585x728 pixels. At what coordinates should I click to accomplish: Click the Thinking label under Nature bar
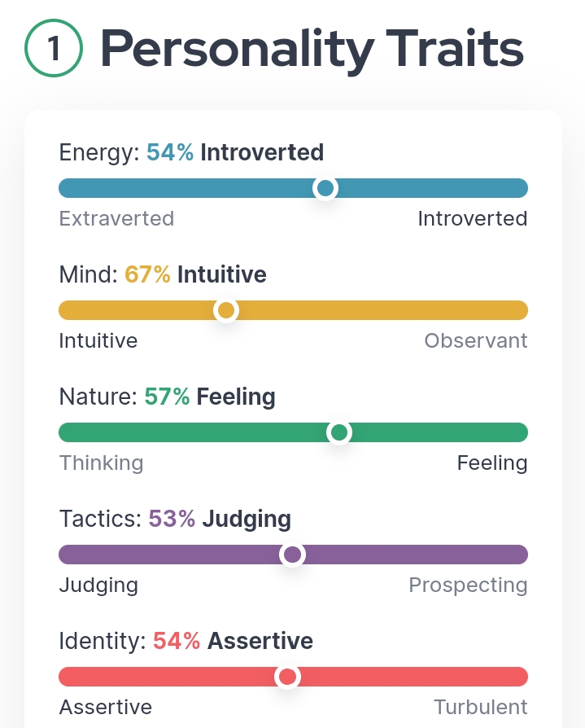[x=101, y=463]
